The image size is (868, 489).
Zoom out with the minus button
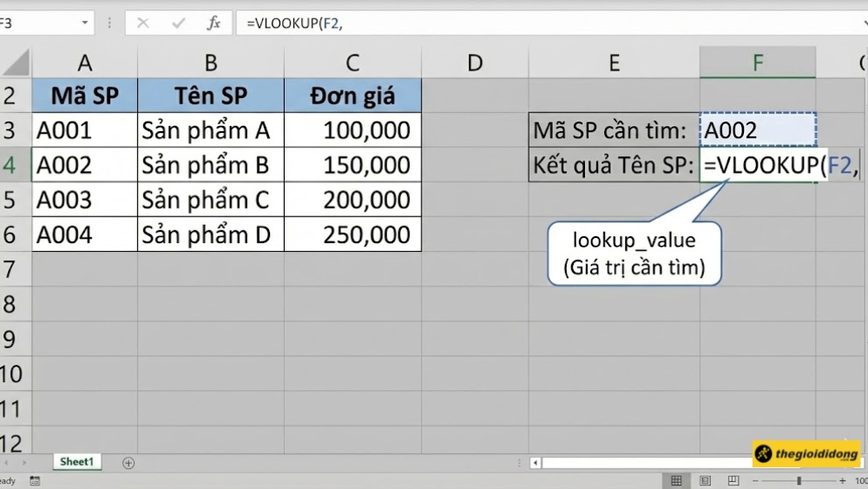pos(755,480)
